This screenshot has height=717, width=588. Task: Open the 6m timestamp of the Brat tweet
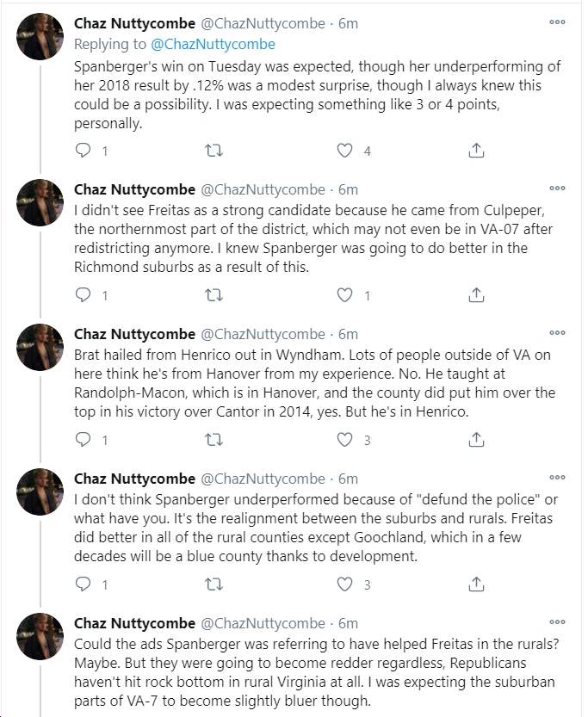coord(348,334)
